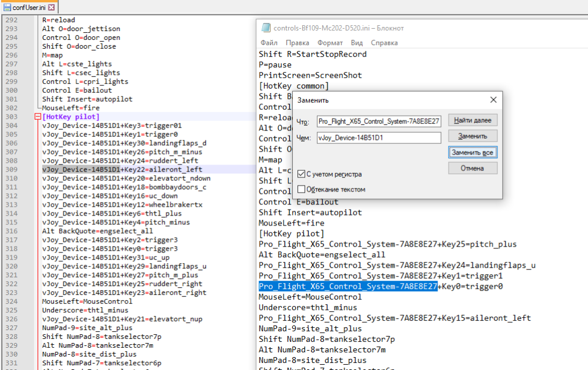Click the Key20=elevatort_ndown line
This screenshot has width=588, height=370.
pyautogui.click(x=126, y=179)
